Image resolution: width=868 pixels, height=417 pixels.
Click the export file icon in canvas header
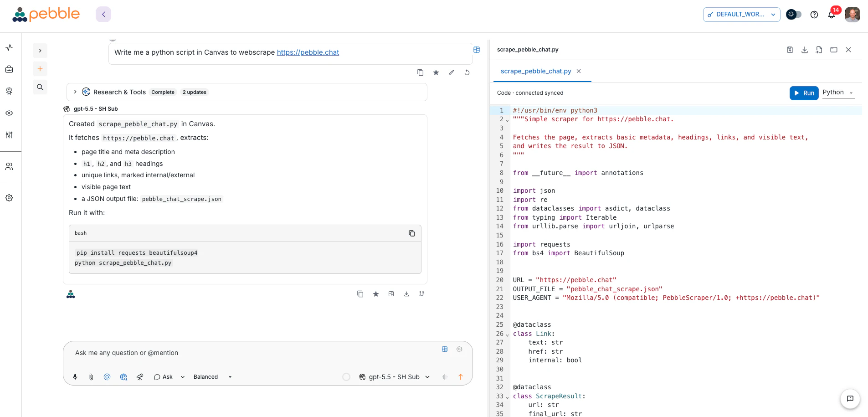point(819,50)
